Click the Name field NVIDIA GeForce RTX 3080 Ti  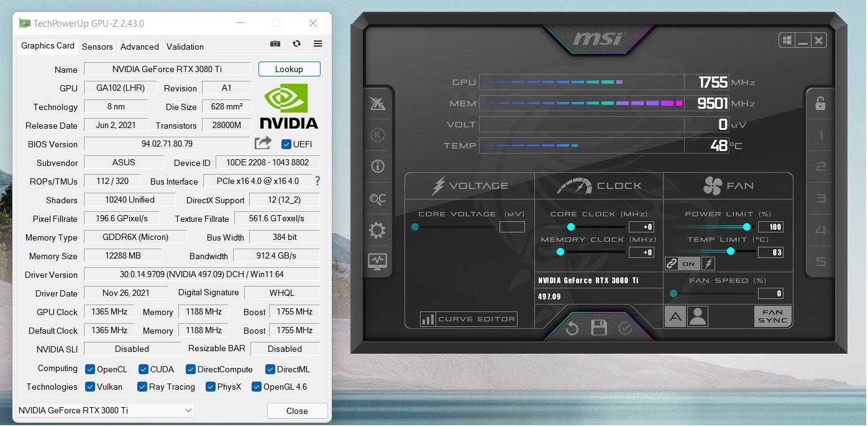[x=167, y=69]
